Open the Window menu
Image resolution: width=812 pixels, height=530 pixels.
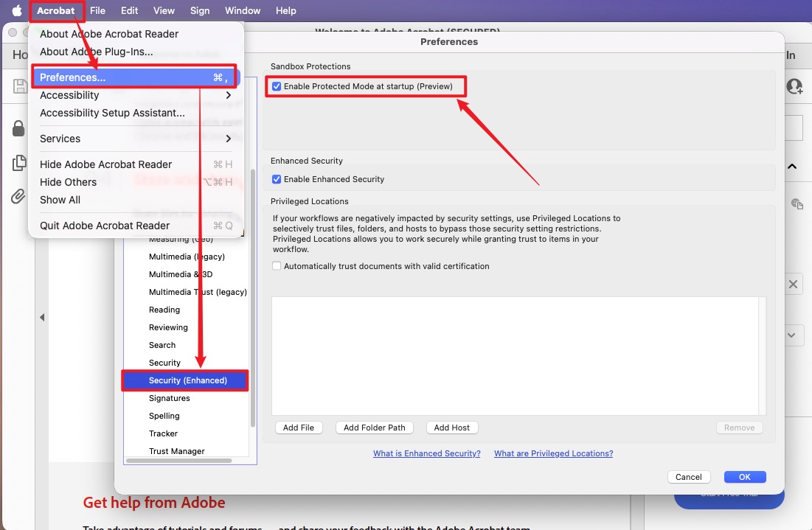(x=243, y=10)
